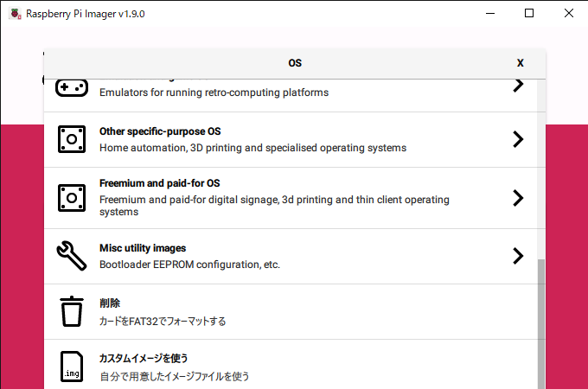The image size is (588, 389).
Task: Click the board icon beside Other specific-purpose OS
Action: tap(72, 139)
